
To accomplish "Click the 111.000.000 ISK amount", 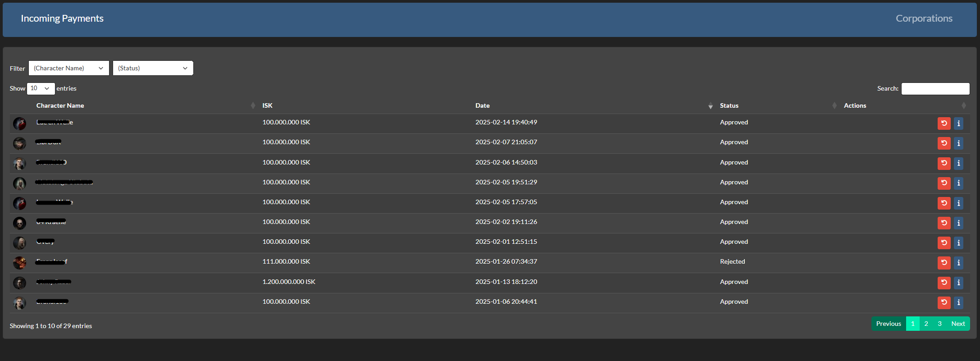I will 286,261.
